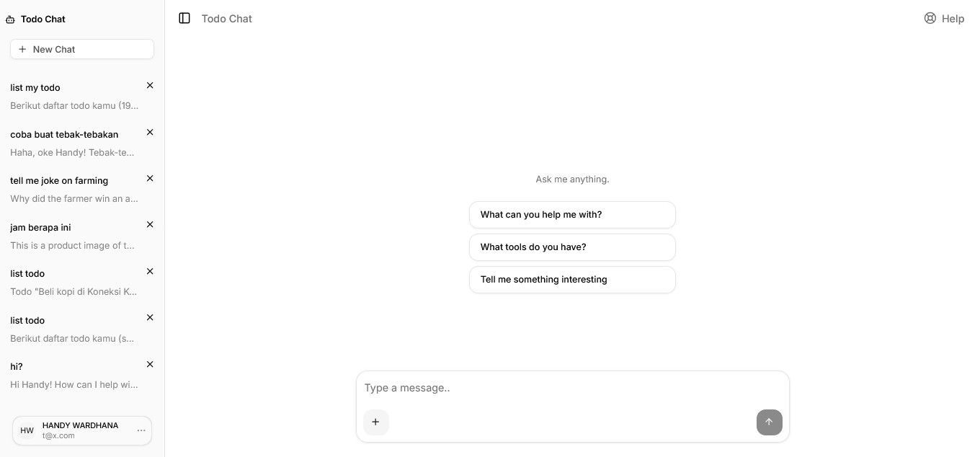Select 'What tools do you have?' prompt

pos(572,247)
